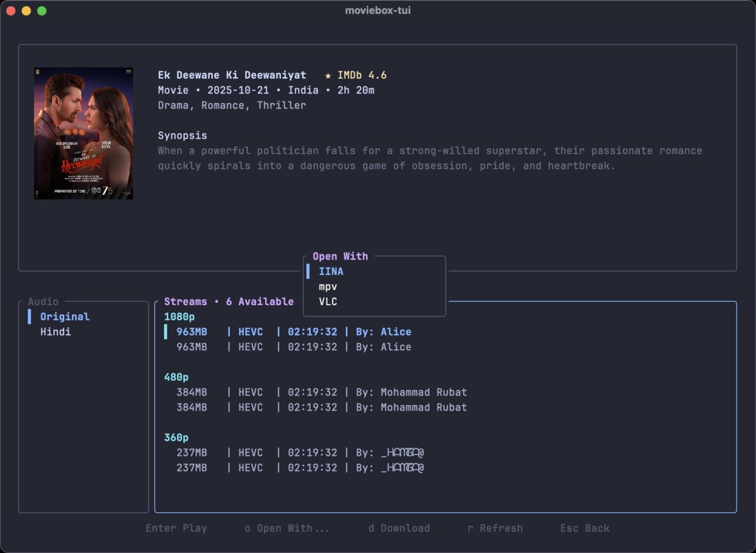Close the moviebox-tui window

pos(11,11)
